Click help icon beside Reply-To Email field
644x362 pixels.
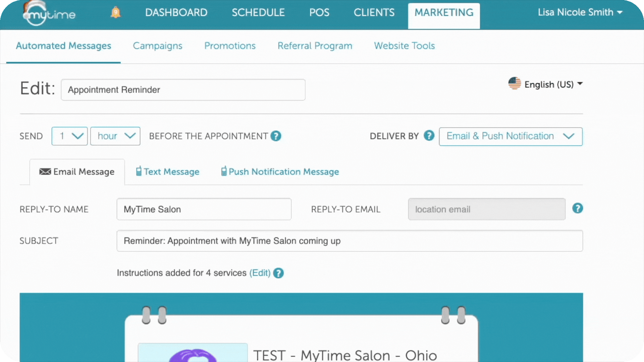point(578,208)
